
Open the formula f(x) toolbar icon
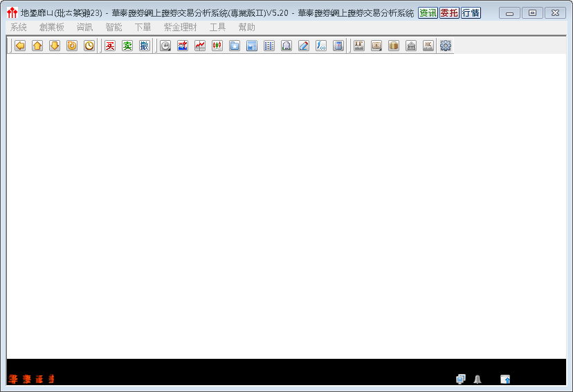pyautogui.click(x=321, y=46)
